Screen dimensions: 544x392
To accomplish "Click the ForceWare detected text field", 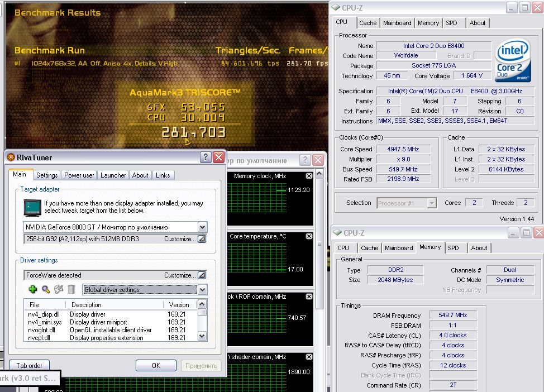I will coord(115,275).
